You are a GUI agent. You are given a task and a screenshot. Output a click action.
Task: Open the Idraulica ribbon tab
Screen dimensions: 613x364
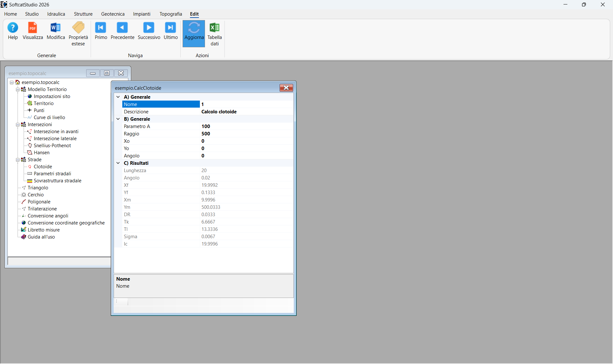[x=56, y=14]
